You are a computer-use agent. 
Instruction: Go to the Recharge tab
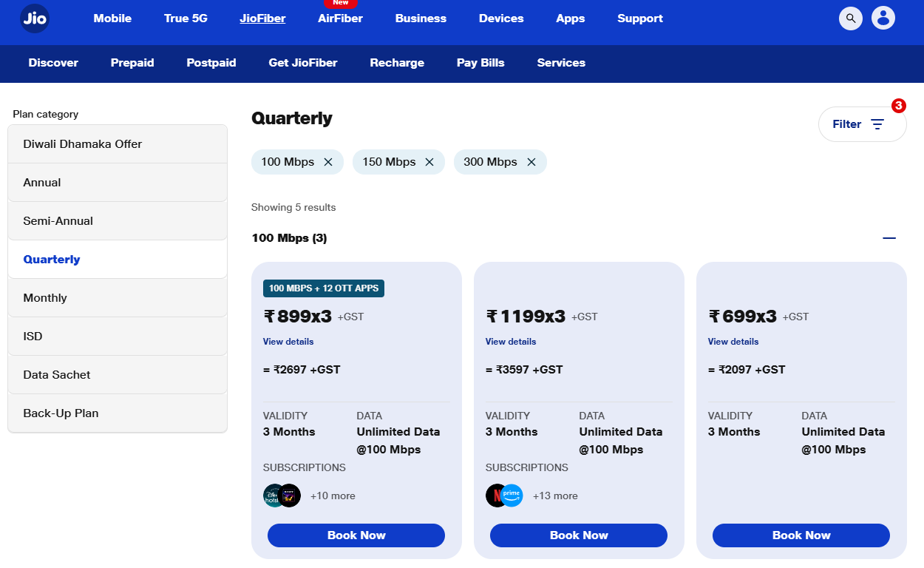pos(397,63)
